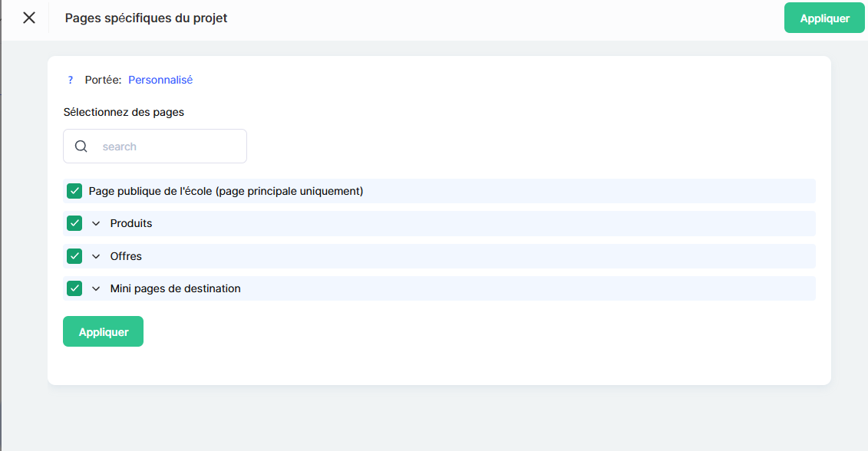
Task: Expand the Offres section arrow
Action: 96,256
